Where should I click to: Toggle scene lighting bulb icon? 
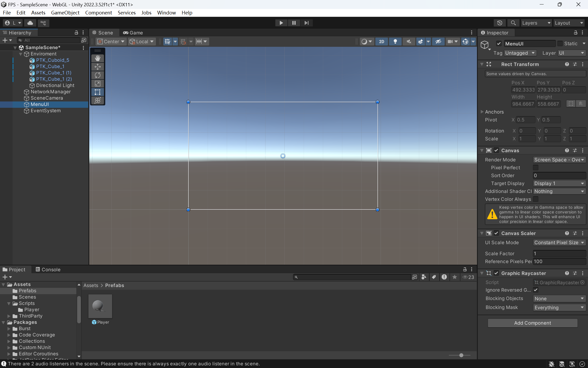[395, 42]
